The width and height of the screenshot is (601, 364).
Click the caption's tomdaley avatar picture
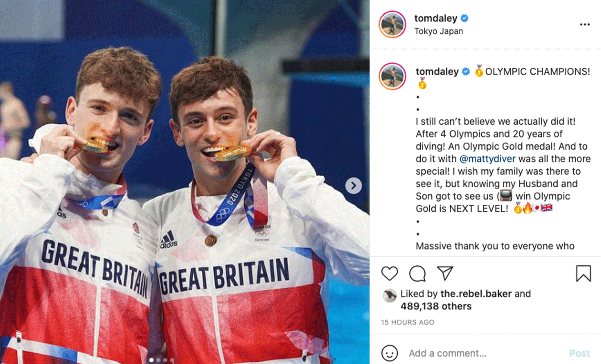tap(392, 76)
